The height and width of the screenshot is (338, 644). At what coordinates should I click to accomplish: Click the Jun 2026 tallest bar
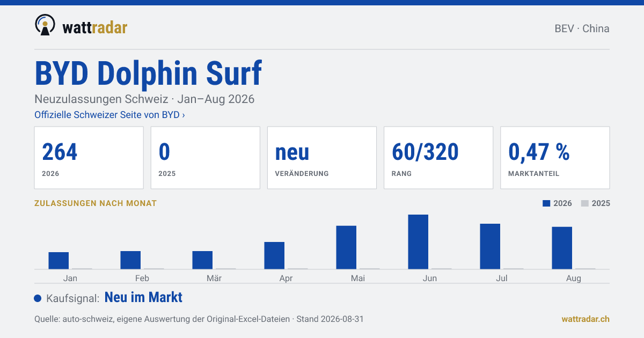point(418,242)
